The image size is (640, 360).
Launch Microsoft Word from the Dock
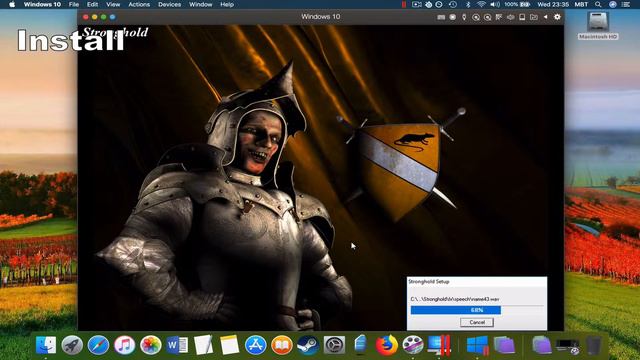click(177, 345)
